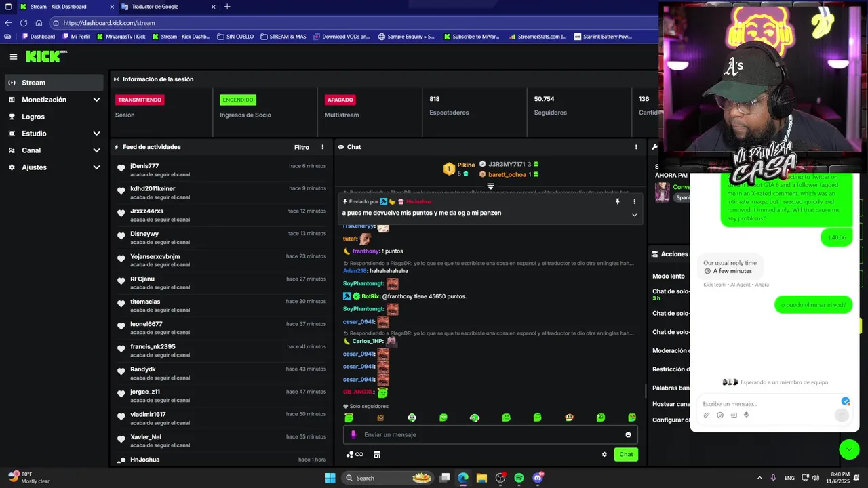Click the APAGADO multistream badge

tap(340, 100)
